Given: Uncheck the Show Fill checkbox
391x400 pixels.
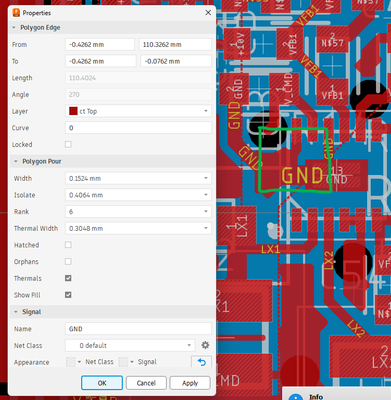Looking at the screenshot, I should [x=68, y=295].
